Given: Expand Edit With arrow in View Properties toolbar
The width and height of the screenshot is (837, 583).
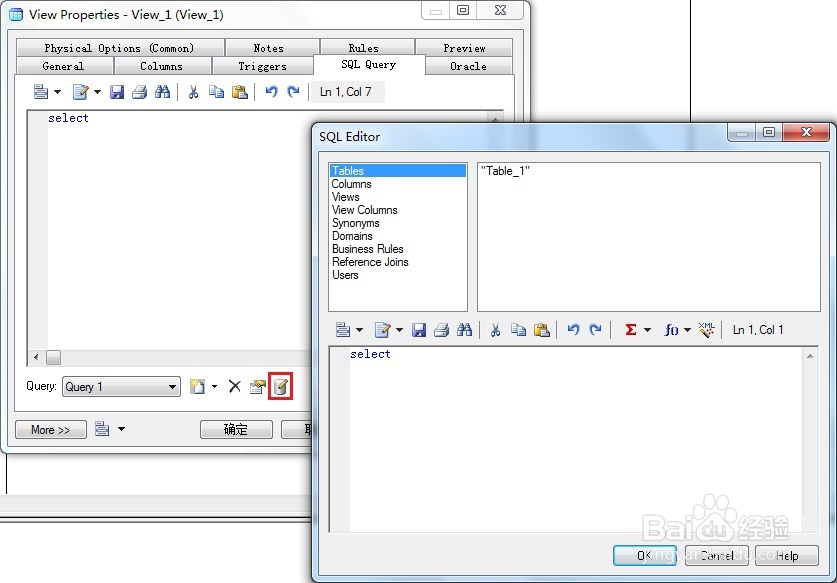Looking at the screenshot, I should coord(97,92).
